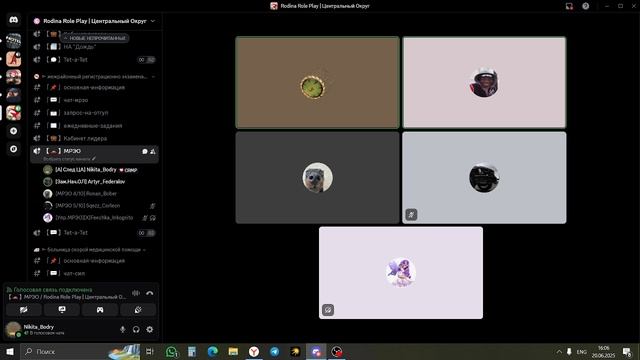Collapse больница скорой медицинской помощи category
This screenshot has width=640, height=360.
[x=91, y=249]
